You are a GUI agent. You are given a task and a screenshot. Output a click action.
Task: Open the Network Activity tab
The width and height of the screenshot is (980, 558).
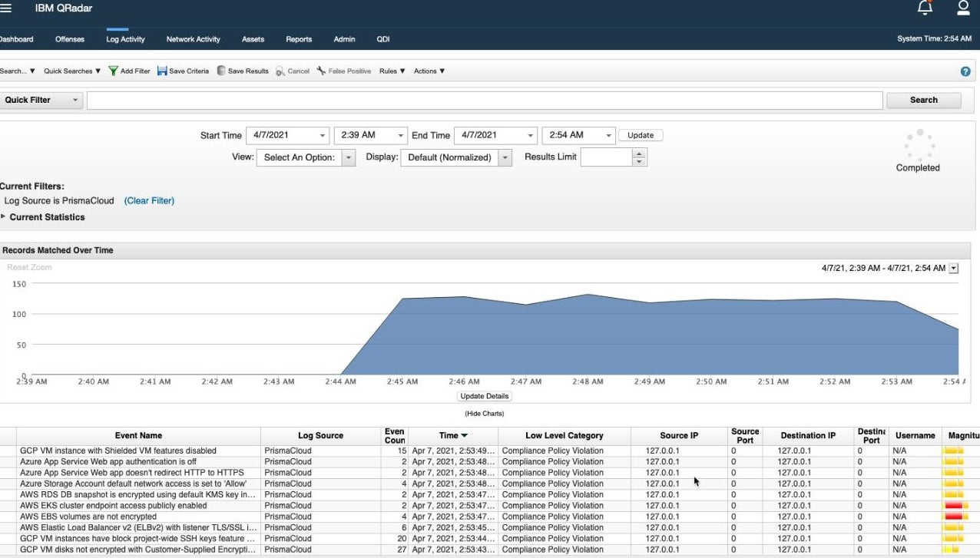[193, 39]
